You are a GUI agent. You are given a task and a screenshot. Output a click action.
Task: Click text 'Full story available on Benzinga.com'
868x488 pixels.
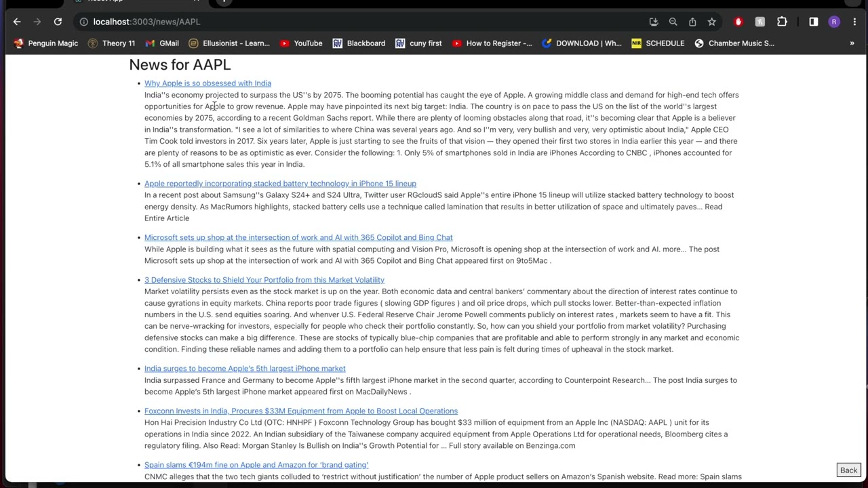[512, 446]
